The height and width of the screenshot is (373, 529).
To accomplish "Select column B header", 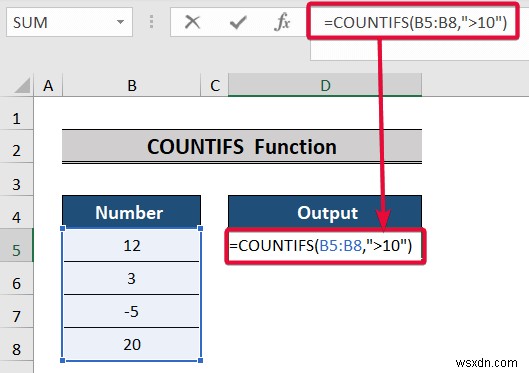I will tap(132, 85).
